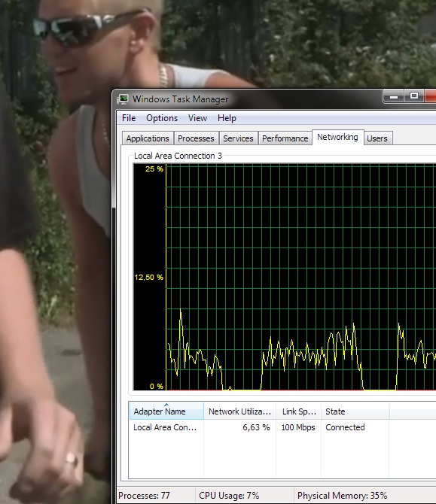Open the File menu
Image resolution: width=436 pixels, height=504 pixels.
[129, 118]
